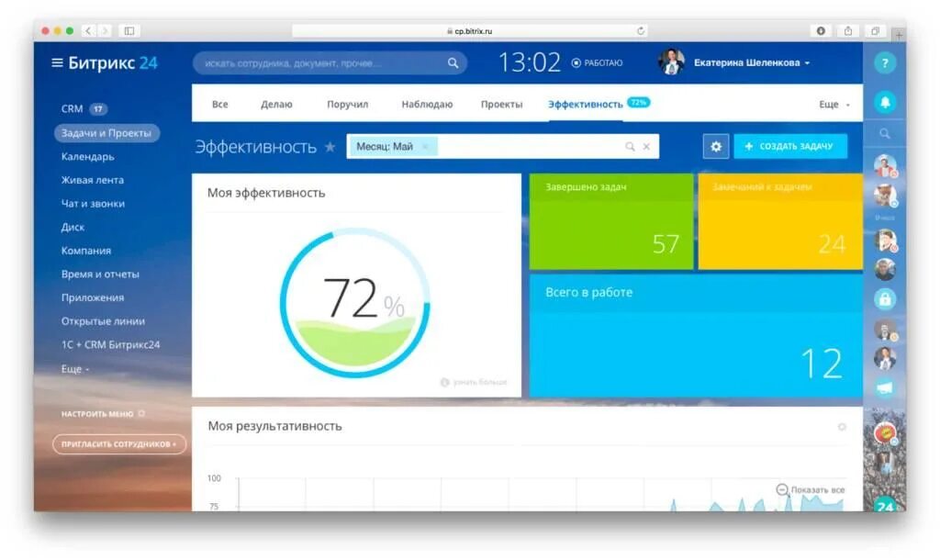Viewport: 940px width, 560px height.
Task: Switch to the Проекты tab
Action: point(502,104)
